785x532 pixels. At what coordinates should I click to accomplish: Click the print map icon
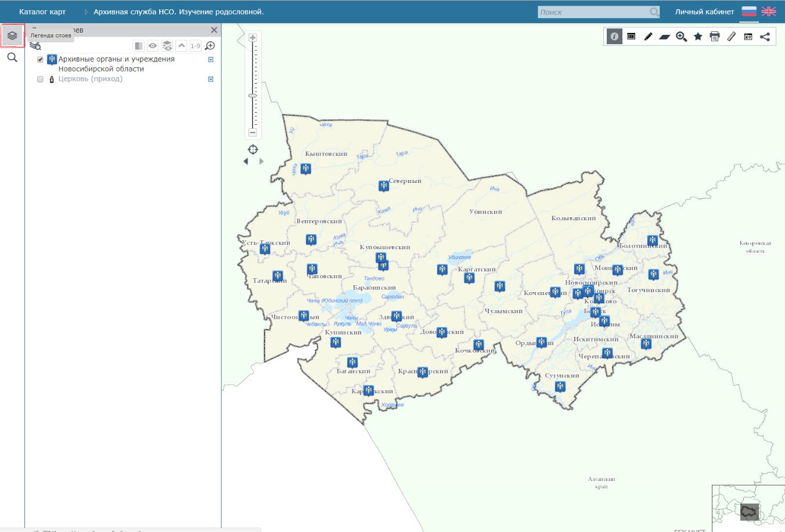(715, 37)
